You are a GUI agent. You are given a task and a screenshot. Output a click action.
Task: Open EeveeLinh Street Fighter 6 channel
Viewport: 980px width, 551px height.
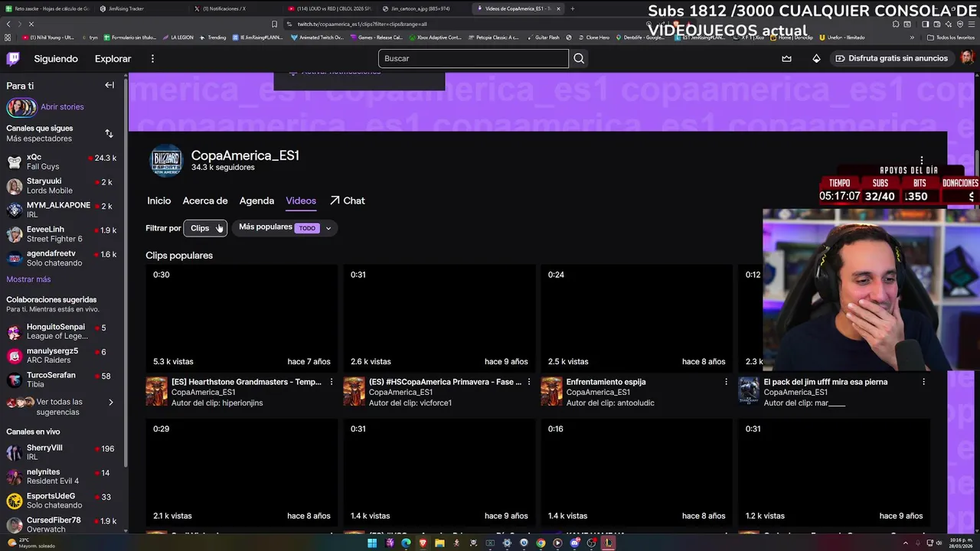point(61,234)
